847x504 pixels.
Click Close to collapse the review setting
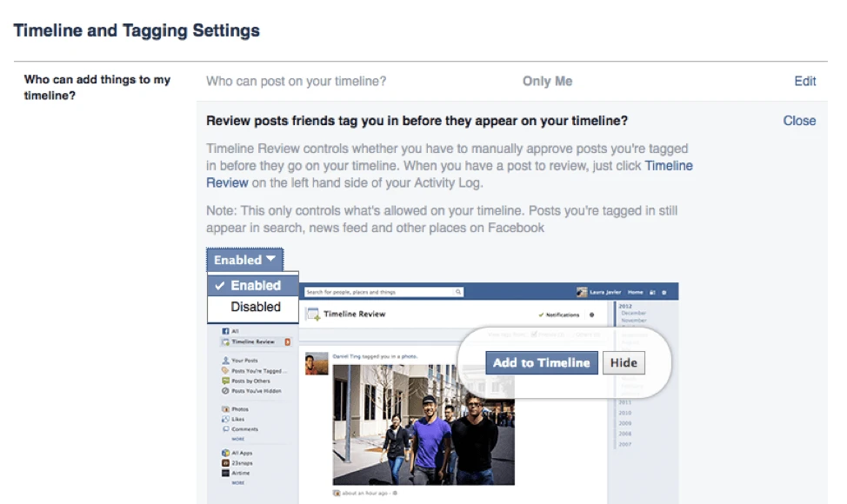[x=798, y=121]
